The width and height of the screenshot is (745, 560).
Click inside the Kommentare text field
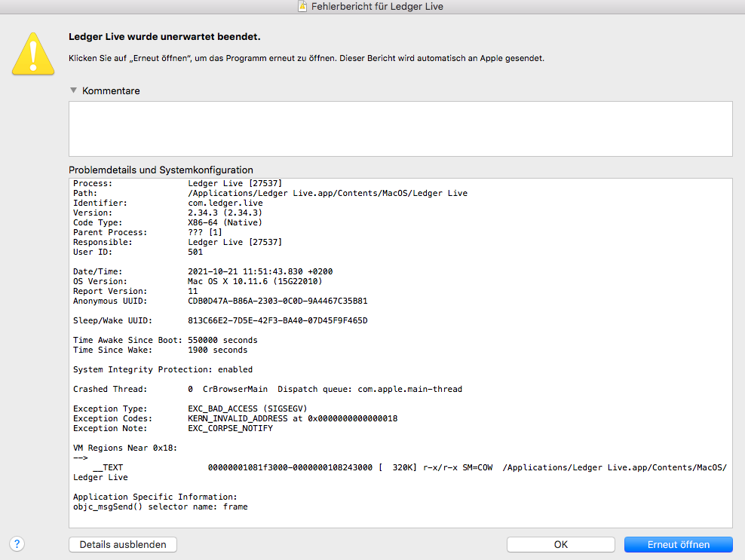point(400,128)
